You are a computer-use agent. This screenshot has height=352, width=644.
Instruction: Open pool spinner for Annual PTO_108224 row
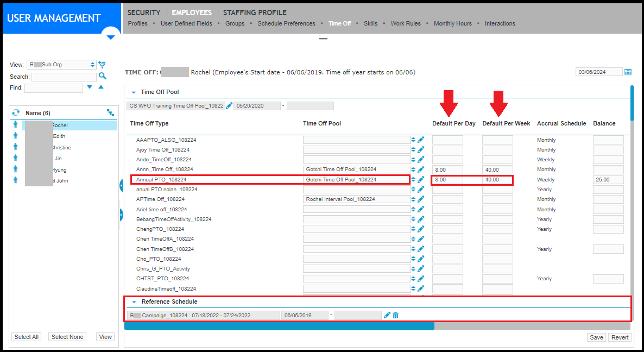tap(413, 180)
